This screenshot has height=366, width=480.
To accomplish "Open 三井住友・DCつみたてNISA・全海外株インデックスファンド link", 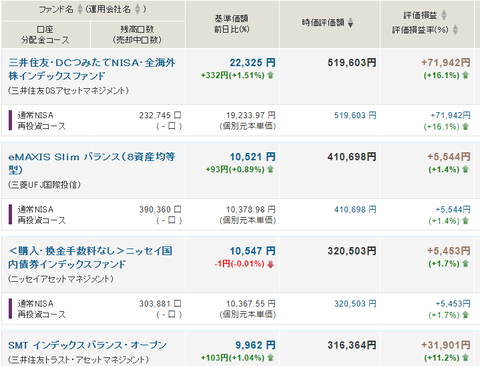I will pyautogui.click(x=92, y=69).
